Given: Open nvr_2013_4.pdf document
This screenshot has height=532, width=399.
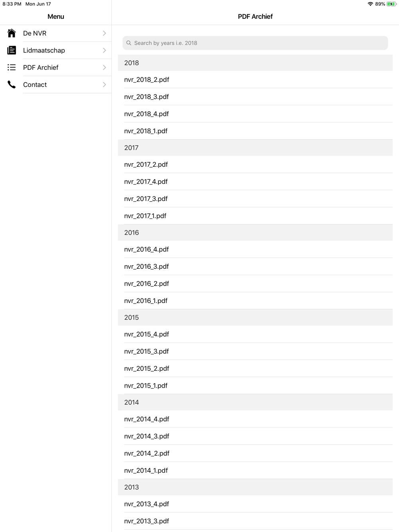Looking at the screenshot, I should pos(255,504).
